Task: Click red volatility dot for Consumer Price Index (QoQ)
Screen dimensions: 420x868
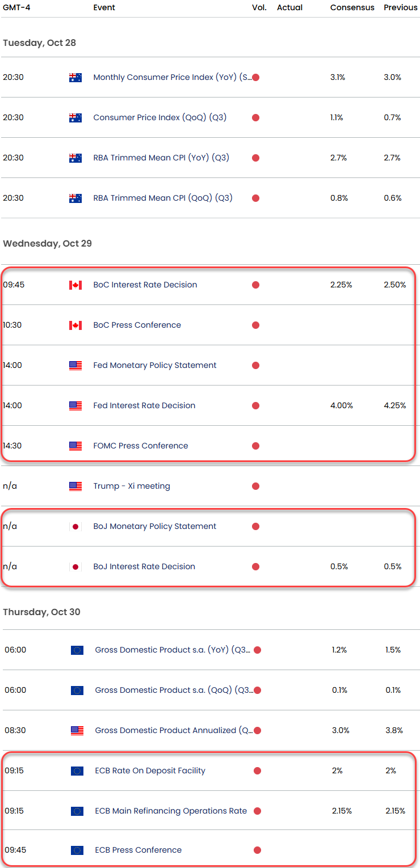Action: point(255,118)
